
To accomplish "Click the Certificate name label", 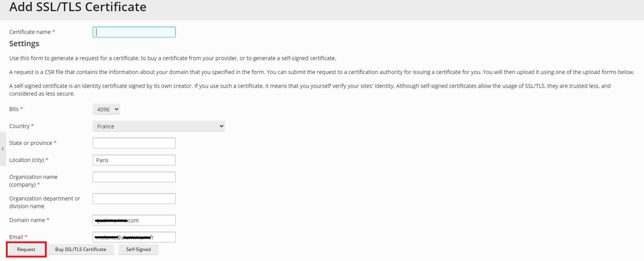I will pyautogui.click(x=30, y=32).
